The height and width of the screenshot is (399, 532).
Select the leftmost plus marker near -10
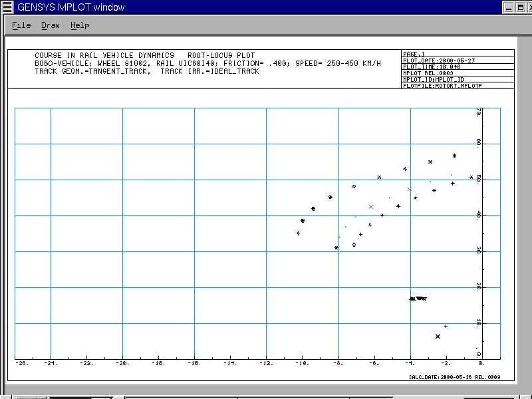tap(298, 233)
